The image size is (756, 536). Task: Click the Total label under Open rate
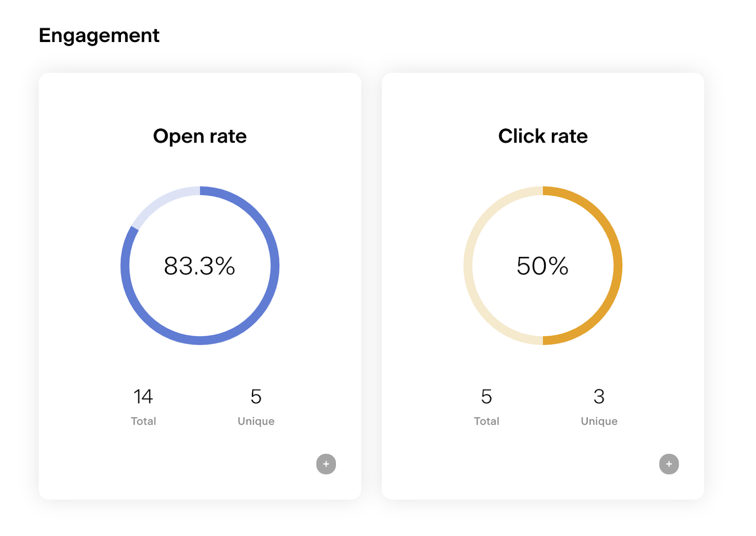[144, 421]
